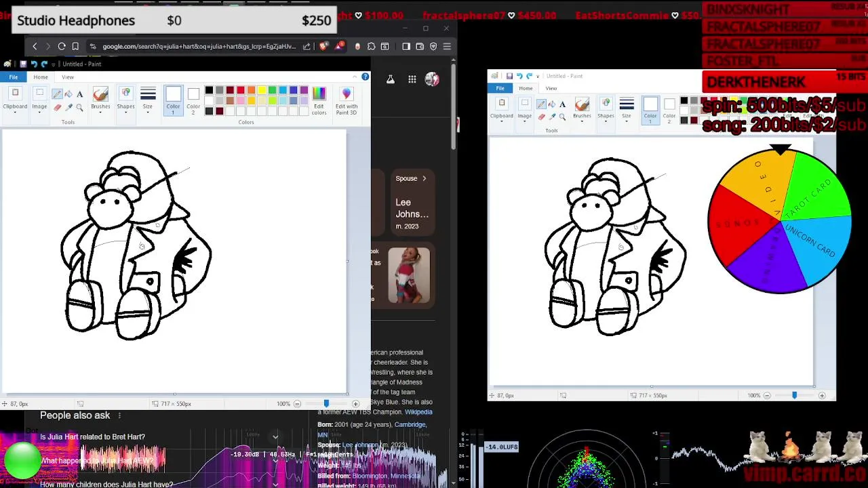Open Brave Shields lion icon
This screenshot has width=868, height=488.
point(323,46)
